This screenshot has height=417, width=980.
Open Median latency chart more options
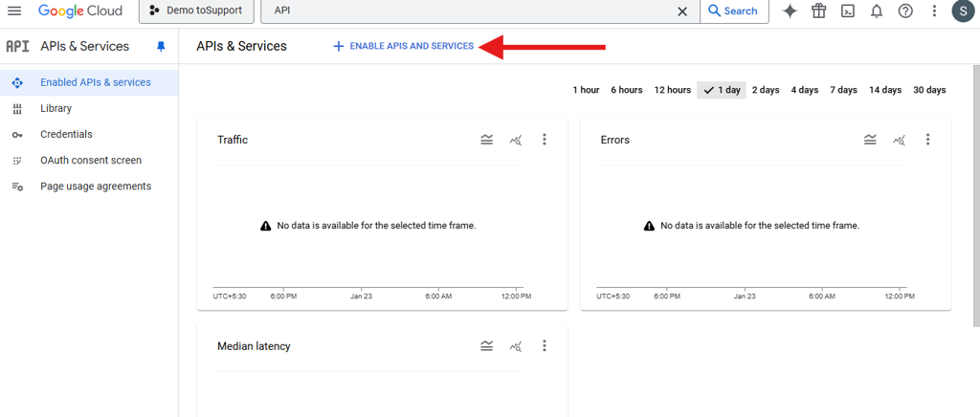[545, 346]
